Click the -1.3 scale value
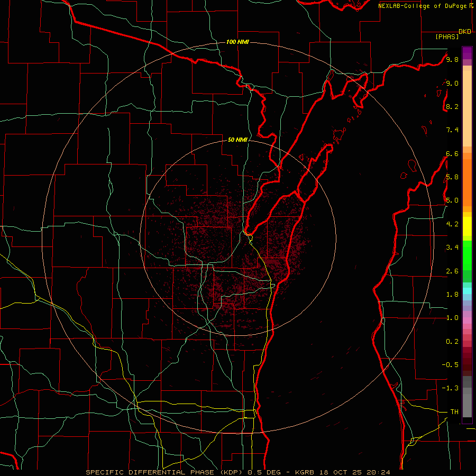 (x=450, y=388)
